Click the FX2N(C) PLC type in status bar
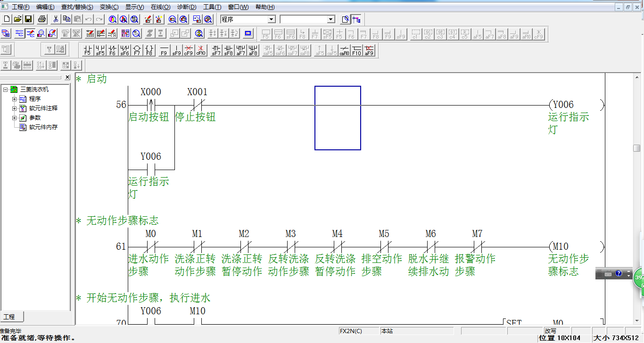Screen dimensions: 644x343 coord(358,331)
